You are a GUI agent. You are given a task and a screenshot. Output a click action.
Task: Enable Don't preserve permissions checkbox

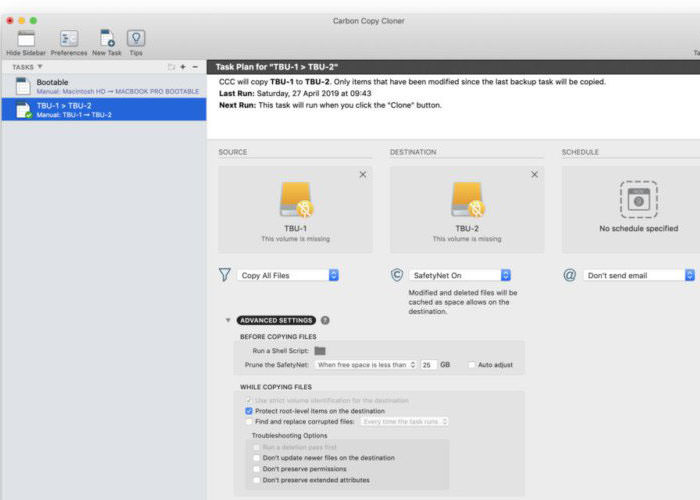256,469
